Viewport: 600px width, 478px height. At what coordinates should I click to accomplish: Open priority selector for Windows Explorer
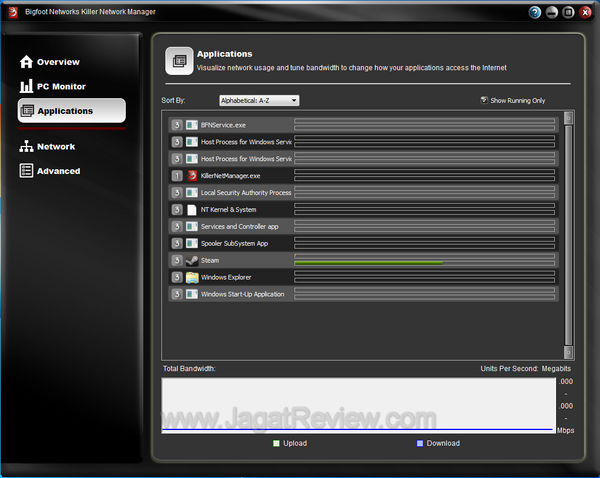click(176, 277)
